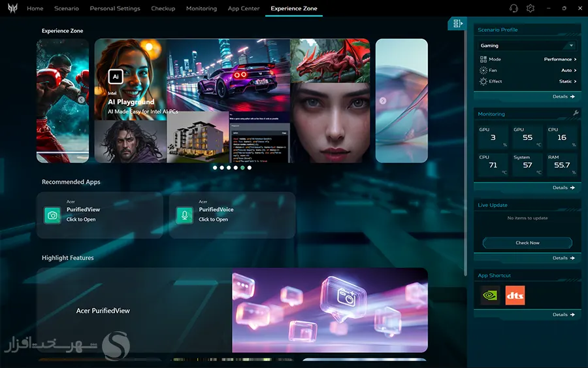Click the Check Now button
Screen dimensions: 588x368
coord(527,243)
